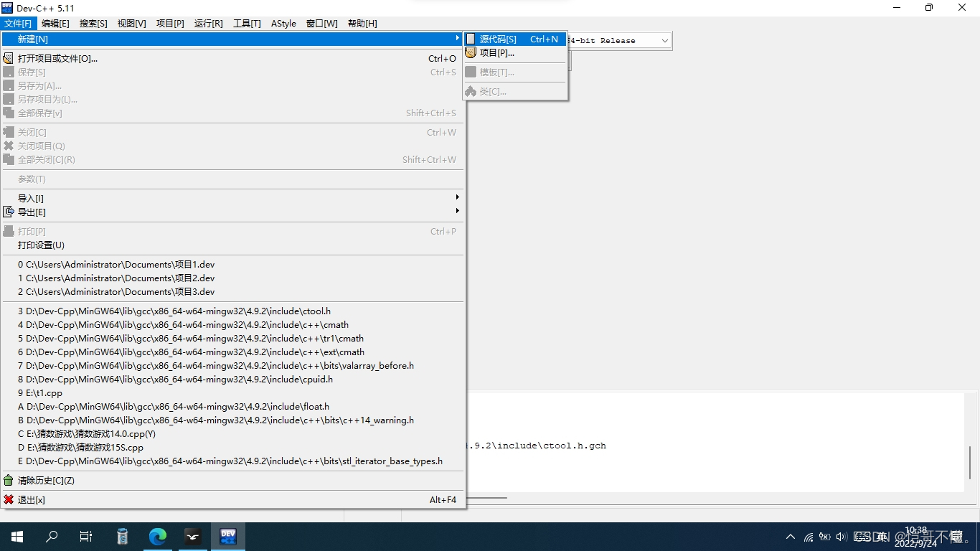Image resolution: width=980 pixels, height=551 pixels.
Task: Open the Edit menu
Action: [55, 24]
